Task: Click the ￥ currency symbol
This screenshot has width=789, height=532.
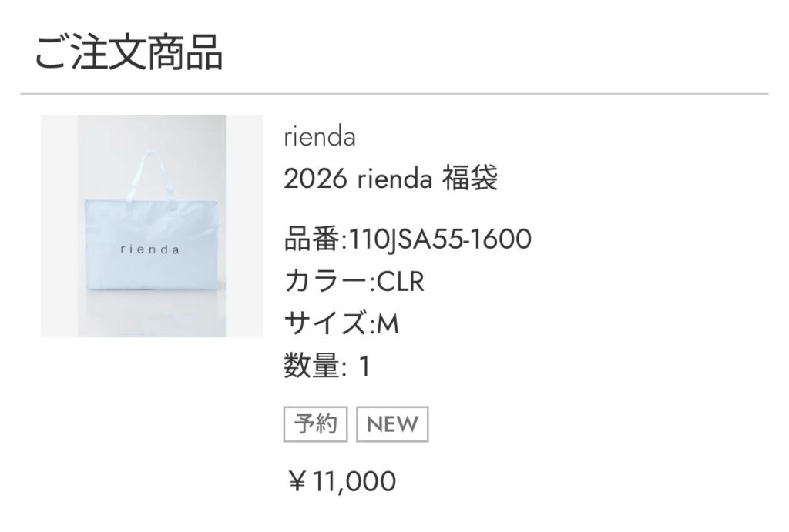Action: coord(297,482)
